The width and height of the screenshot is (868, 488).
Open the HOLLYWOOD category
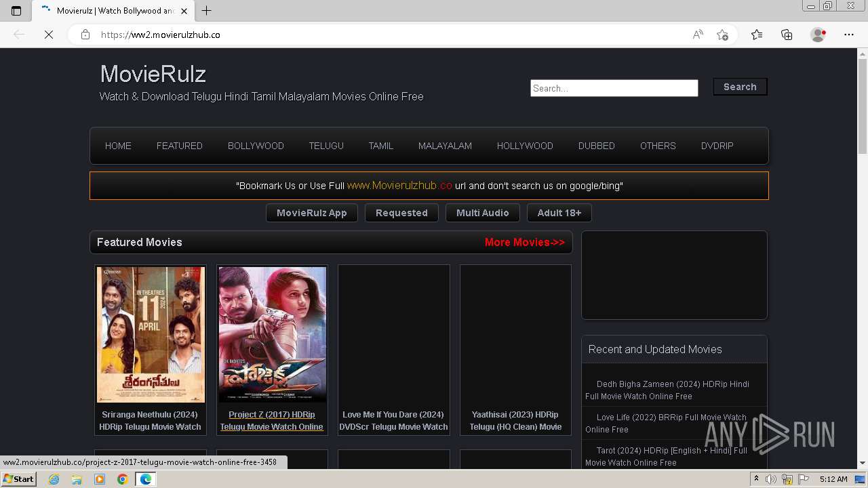pyautogui.click(x=525, y=146)
